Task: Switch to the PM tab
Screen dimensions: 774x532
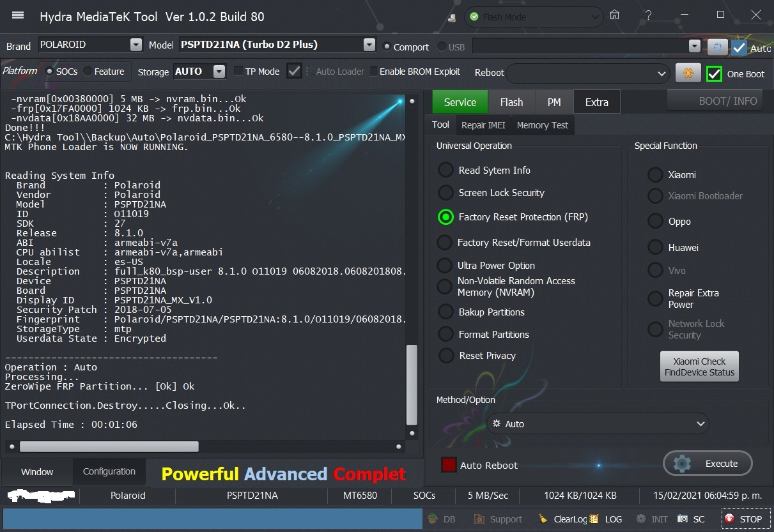Action: (x=554, y=102)
